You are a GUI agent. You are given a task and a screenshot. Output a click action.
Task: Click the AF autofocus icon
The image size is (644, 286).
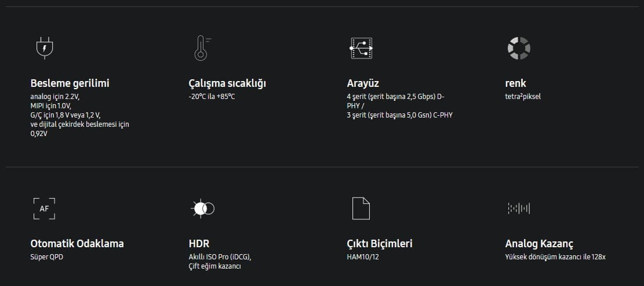45,208
